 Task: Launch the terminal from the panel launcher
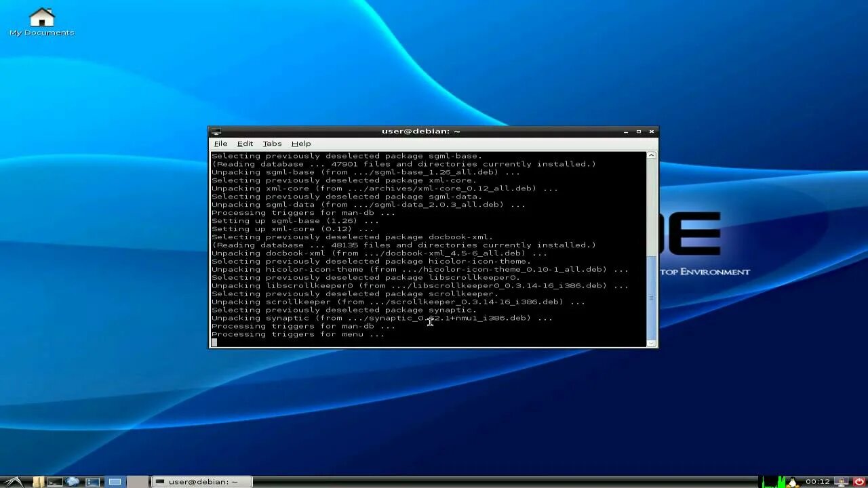[x=55, y=482]
